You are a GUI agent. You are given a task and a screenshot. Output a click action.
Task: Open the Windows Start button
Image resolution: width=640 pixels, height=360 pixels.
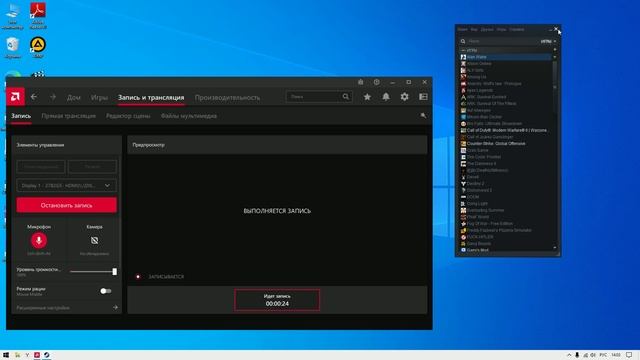[6, 355]
